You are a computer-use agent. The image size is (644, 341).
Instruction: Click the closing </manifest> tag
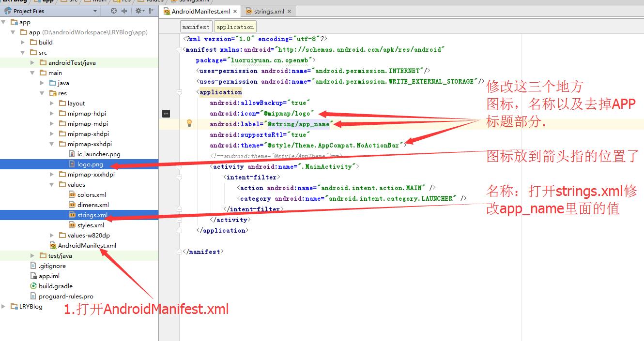coord(202,252)
